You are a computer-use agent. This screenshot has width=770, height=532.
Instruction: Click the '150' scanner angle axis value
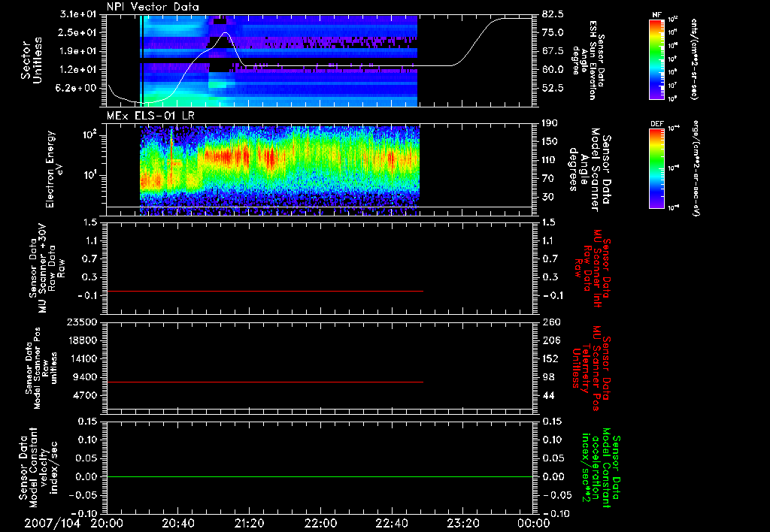click(550, 142)
